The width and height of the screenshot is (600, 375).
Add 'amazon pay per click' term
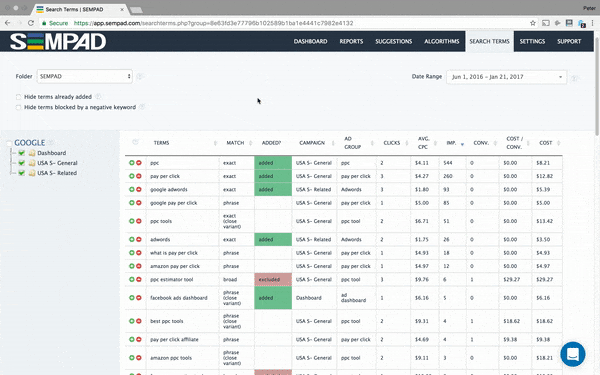[x=132, y=266]
